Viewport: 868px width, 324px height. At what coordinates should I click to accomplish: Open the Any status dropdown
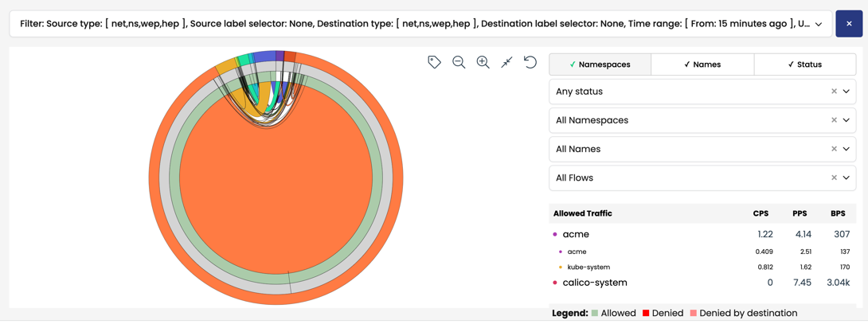coord(846,92)
